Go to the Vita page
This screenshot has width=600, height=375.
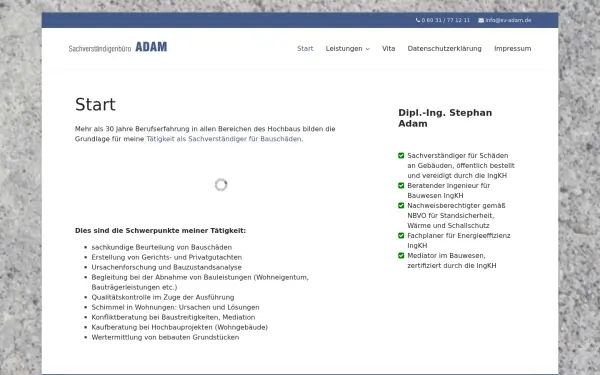tap(388, 49)
